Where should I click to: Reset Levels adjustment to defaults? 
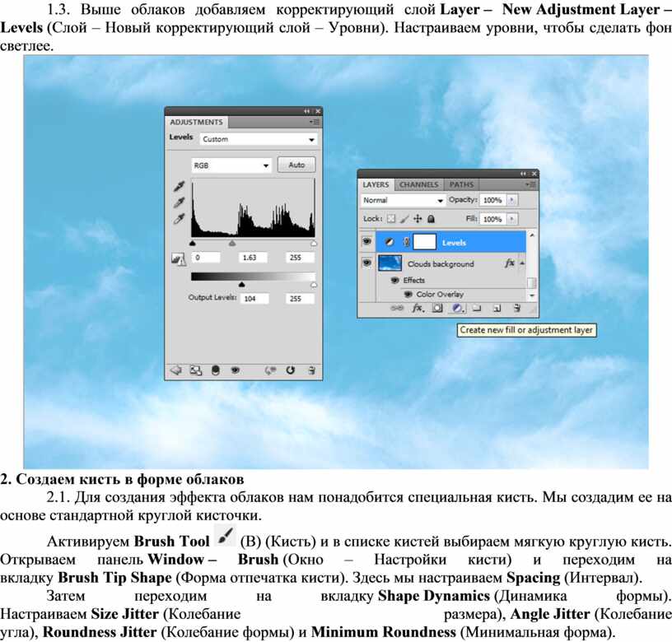[291, 370]
